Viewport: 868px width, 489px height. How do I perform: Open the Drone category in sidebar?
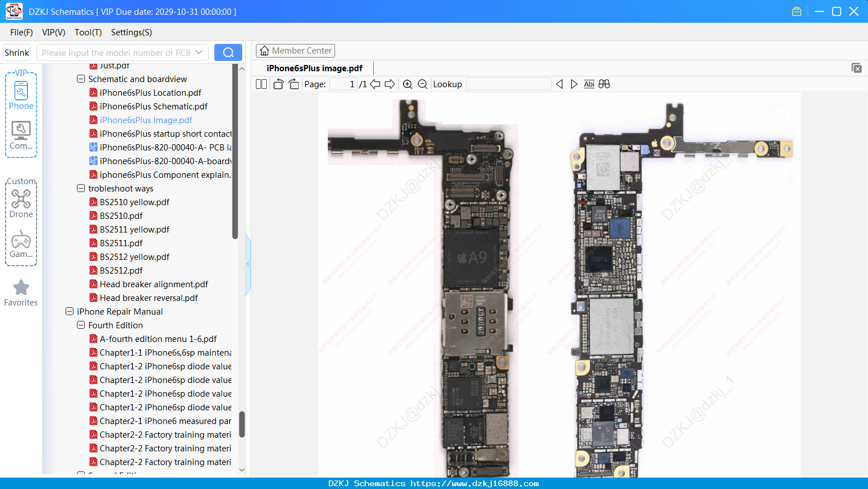[x=21, y=203]
